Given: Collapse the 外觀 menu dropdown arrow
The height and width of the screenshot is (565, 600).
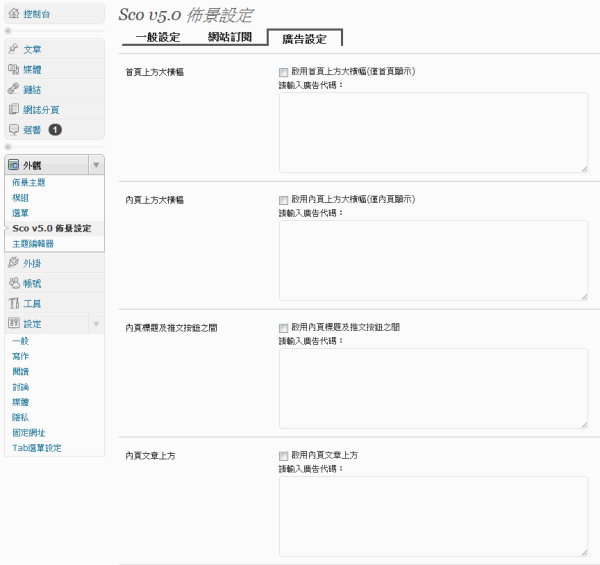Looking at the screenshot, I should click(96, 165).
